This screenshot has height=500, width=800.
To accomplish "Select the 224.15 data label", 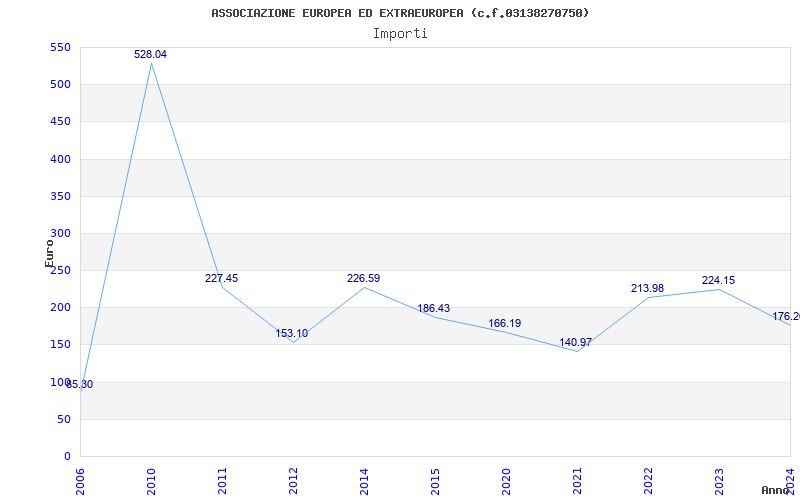I will [718, 280].
